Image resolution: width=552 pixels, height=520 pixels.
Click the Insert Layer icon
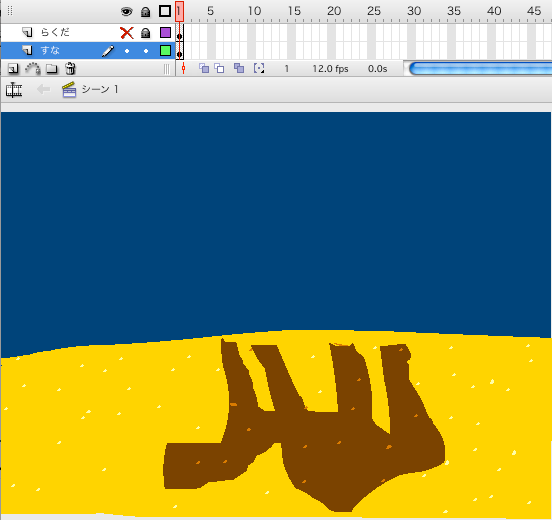(x=13, y=68)
